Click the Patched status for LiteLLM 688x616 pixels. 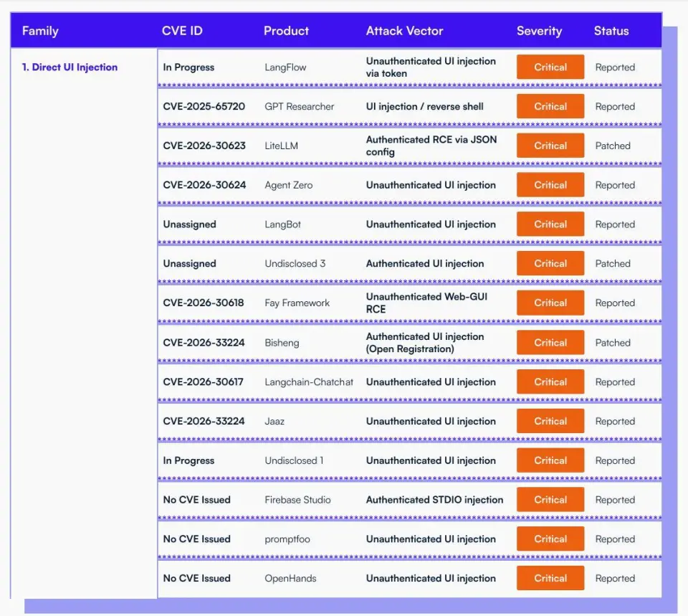tap(613, 146)
